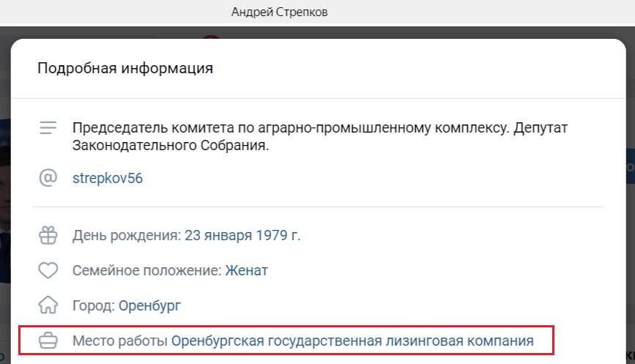Click the briefcase workplace icon

[48, 341]
